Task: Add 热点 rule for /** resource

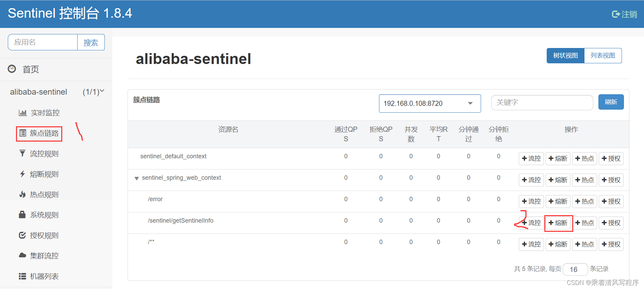Action: click(x=584, y=244)
